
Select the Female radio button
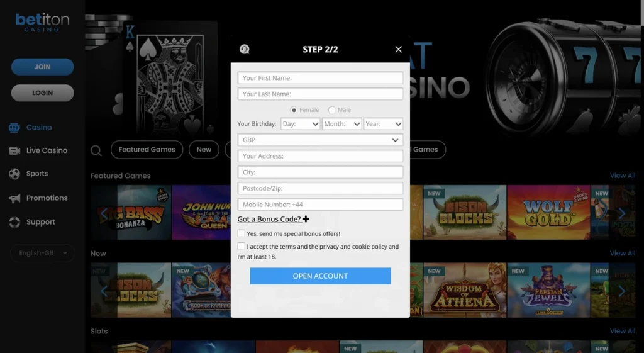[294, 110]
